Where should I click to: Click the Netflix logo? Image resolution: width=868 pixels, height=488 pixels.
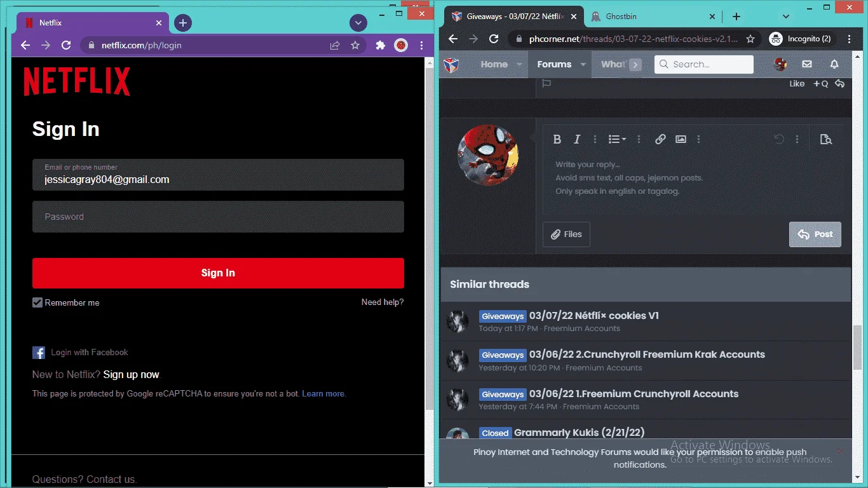click(77, 82)
